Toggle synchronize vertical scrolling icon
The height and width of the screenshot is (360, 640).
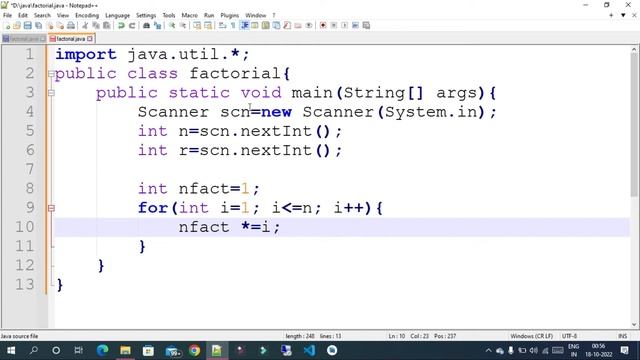point(197,25)
